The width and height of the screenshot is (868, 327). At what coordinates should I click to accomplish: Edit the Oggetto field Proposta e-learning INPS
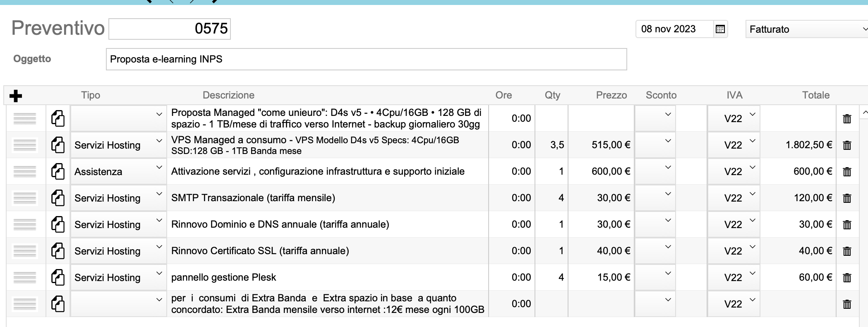pos(366,59)
